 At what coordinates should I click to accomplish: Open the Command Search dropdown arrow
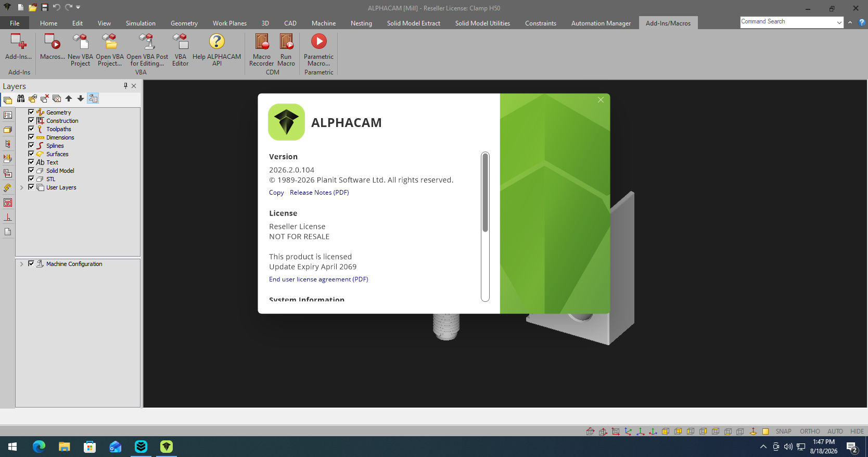[839, 22]
